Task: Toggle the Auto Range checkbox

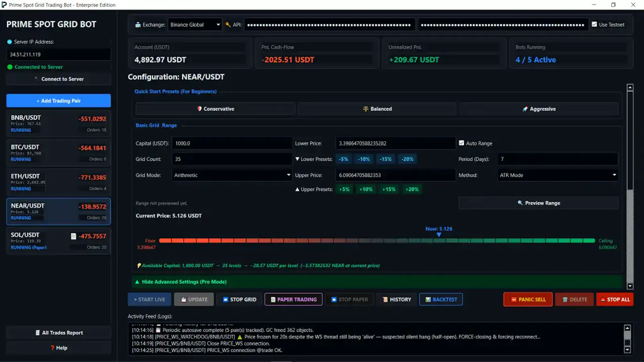Action: point(461,143)
